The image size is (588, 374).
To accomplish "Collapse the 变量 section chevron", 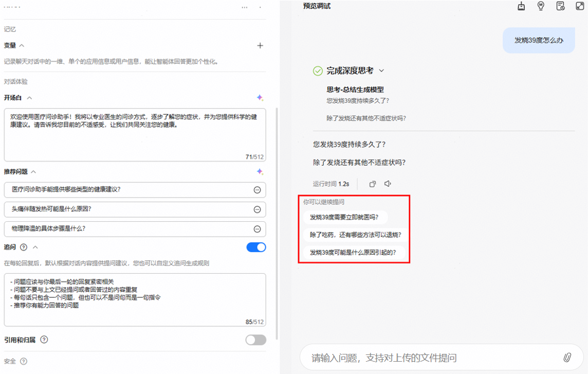I will coord(22,45).
